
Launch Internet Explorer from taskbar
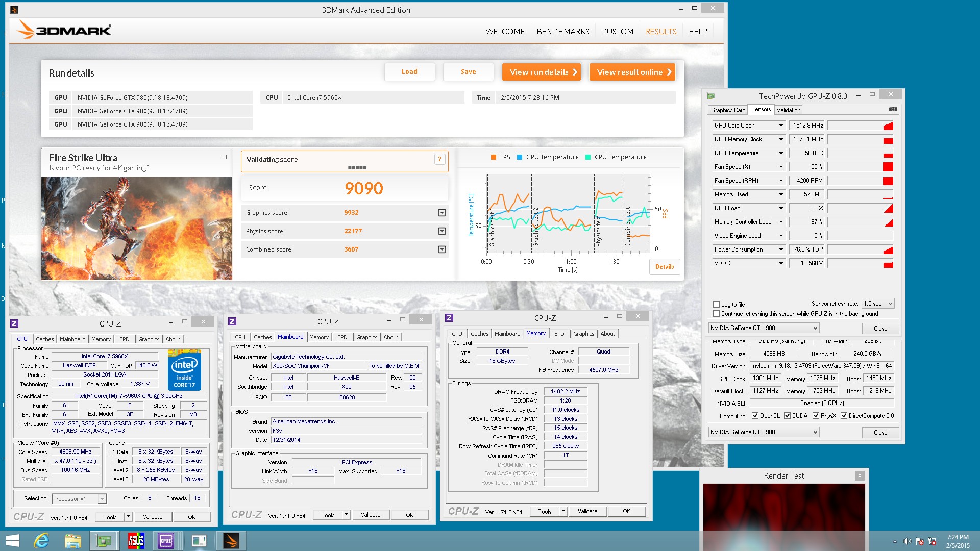pyautogui.click(x=41, y=541)
